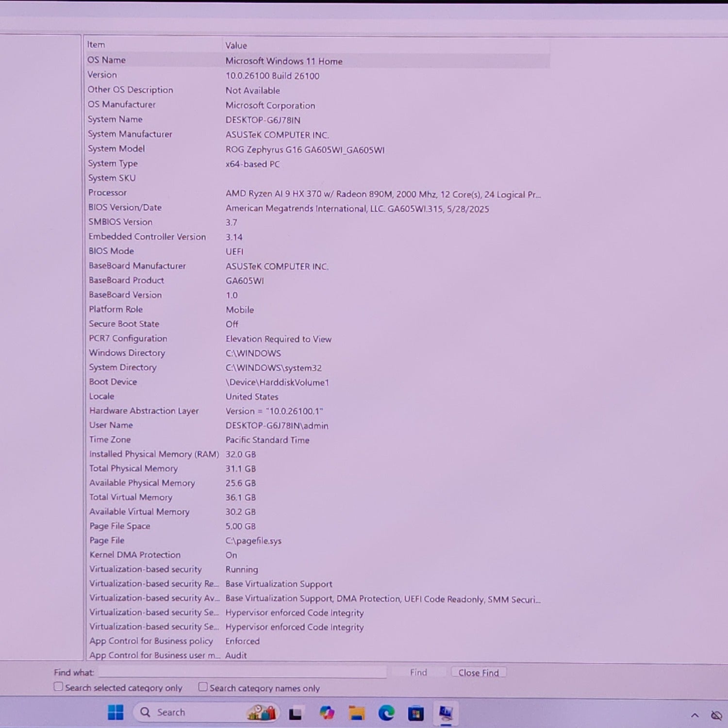Enable 'Search selected category only' checkbox
728x728 pixels.
(x=58, y=687)
